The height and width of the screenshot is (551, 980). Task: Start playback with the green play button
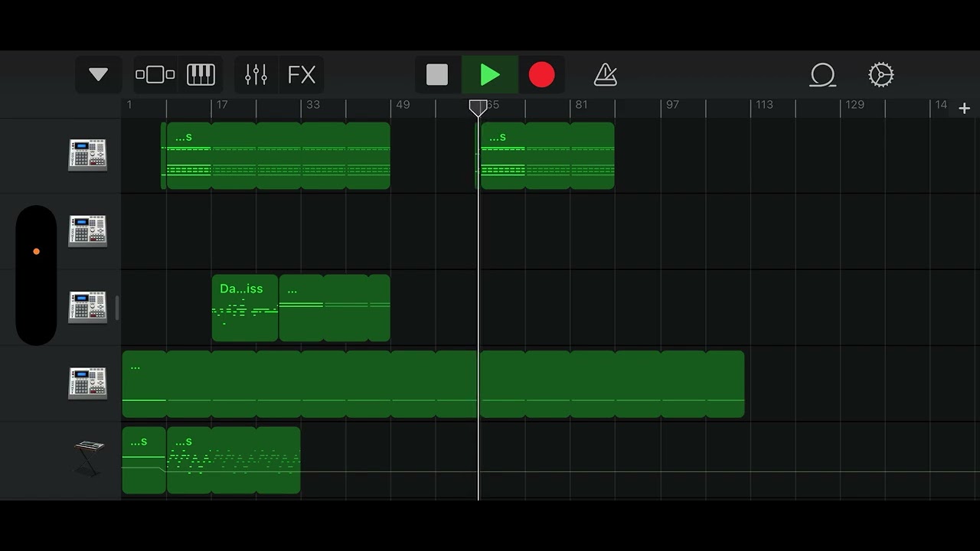tap(490, 75)
